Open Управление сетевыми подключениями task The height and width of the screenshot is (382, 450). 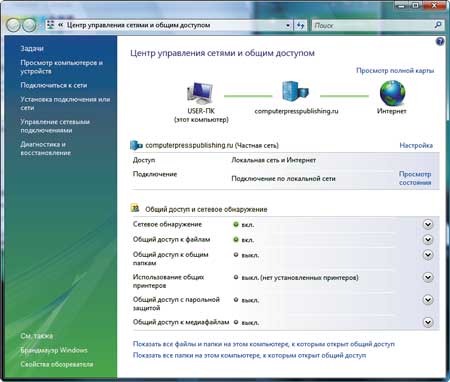pyautogui.click(x=55, y=126)
